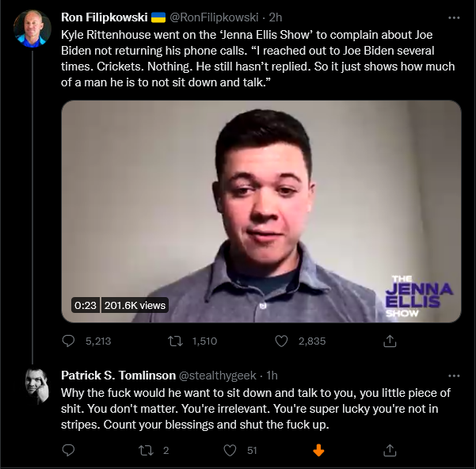Retweet Ron Filipkowski's tweet

[176, 341]
